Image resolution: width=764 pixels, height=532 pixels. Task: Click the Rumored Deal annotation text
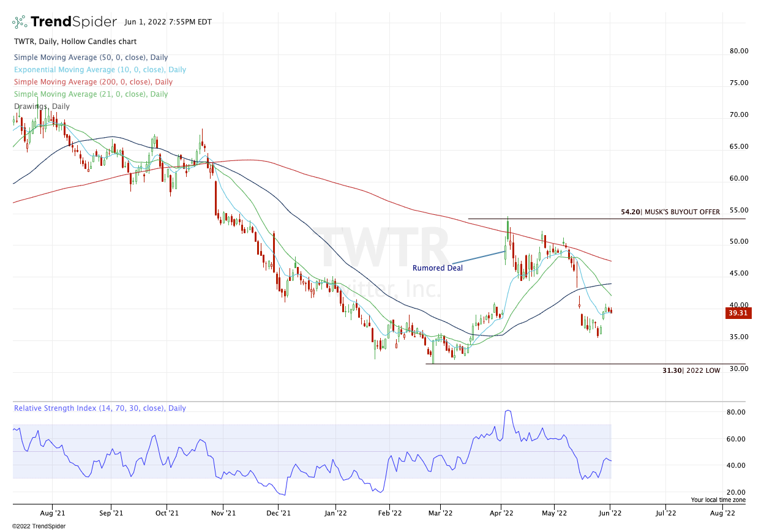pyautogui.click(x=438, y=268)
